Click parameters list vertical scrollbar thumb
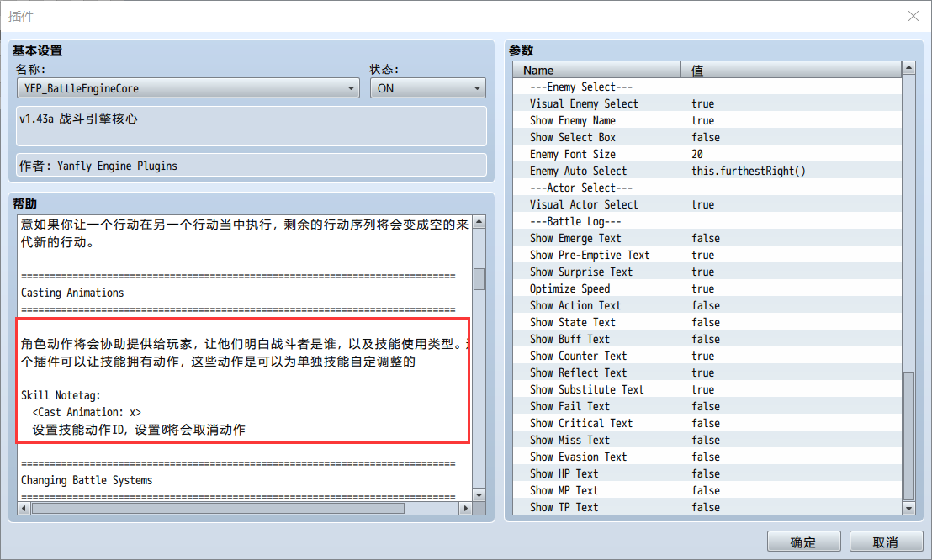This screenshot has height=560, width=932. point(908,436)
